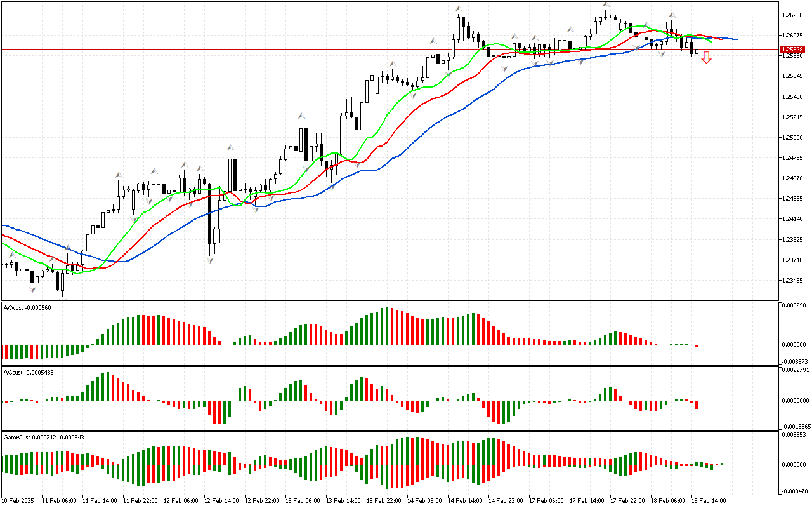Viewport: 812px width, 508px height.
Task: Select price level 1.24570 on the scale
Action: pos(792,178)
